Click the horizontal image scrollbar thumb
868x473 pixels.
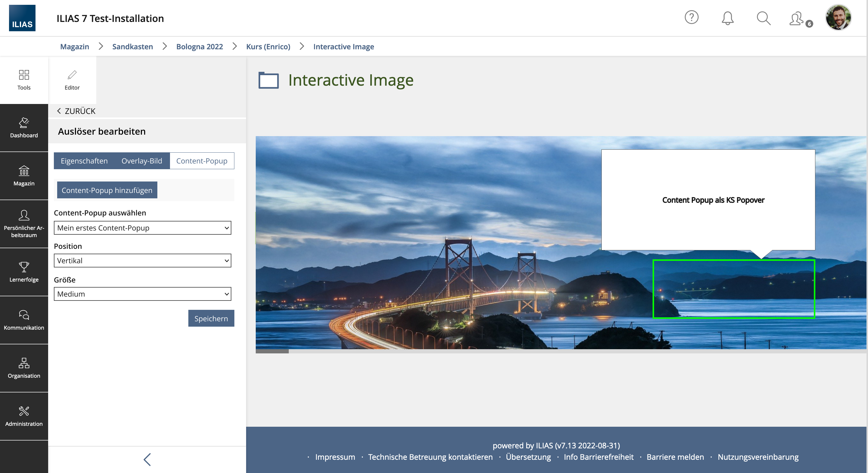(272, 351)
